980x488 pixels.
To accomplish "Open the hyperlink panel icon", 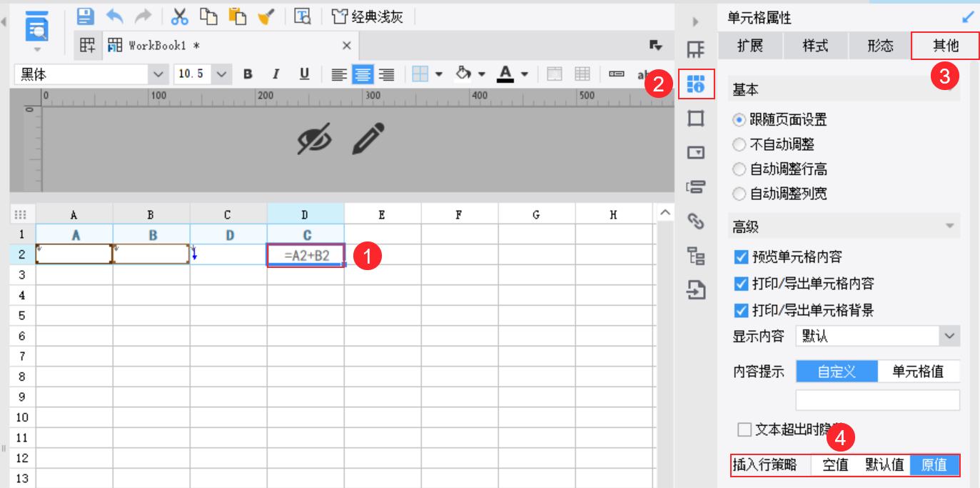I will pyautogui.click(x=696, y=221).
